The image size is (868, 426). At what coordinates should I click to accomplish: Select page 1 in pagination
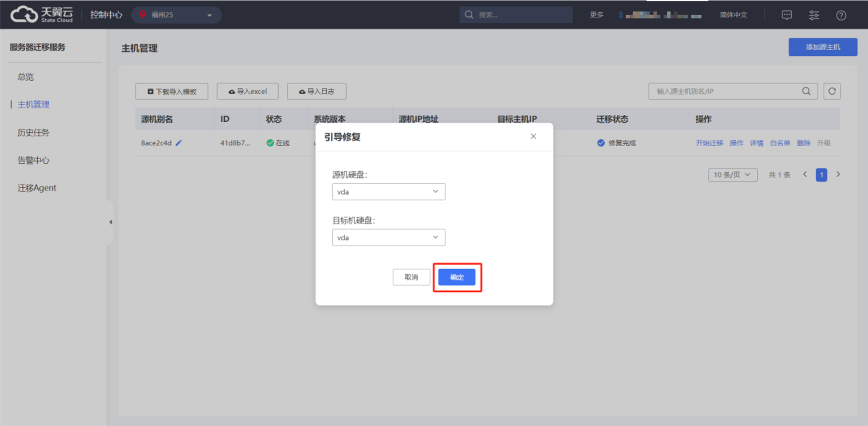point(821,175)
